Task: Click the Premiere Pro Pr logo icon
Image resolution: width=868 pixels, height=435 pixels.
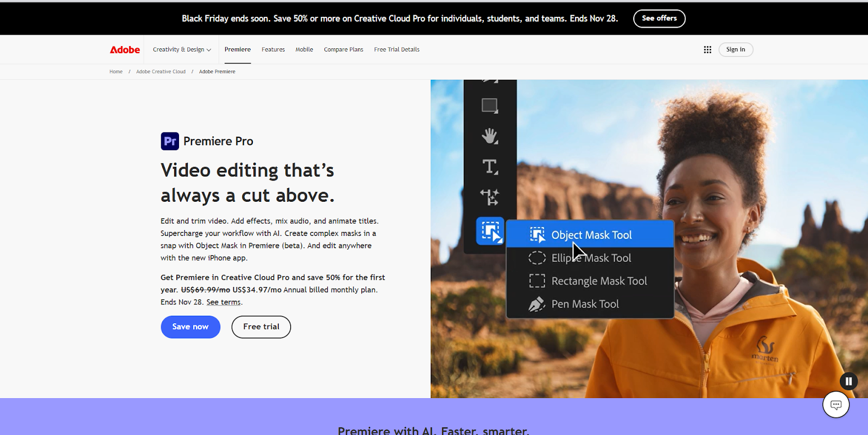Action: tap(170, 141)
